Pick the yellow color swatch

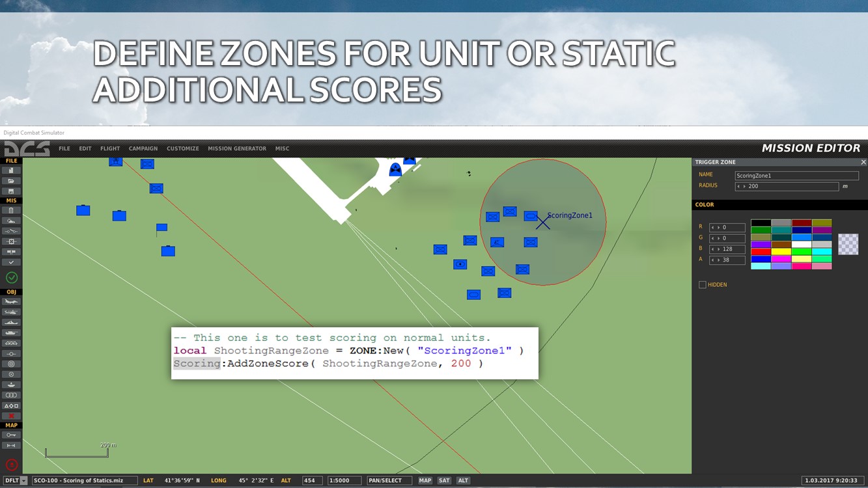click(781, 252)
